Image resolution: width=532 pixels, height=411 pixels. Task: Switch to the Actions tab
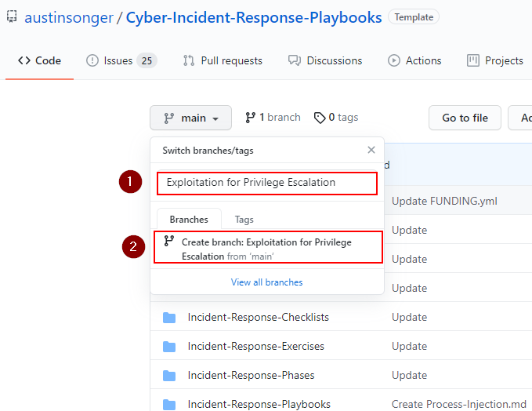414,60
